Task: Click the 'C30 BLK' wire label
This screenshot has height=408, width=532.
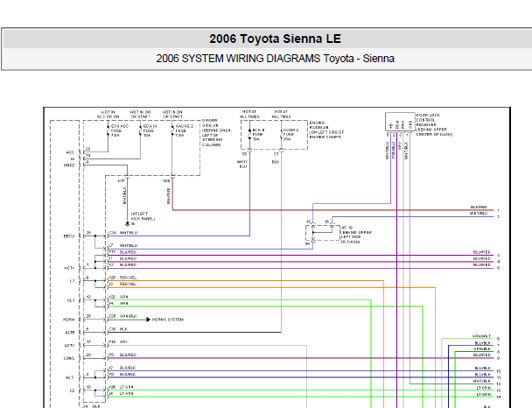Action: click(x=118, y=329)
